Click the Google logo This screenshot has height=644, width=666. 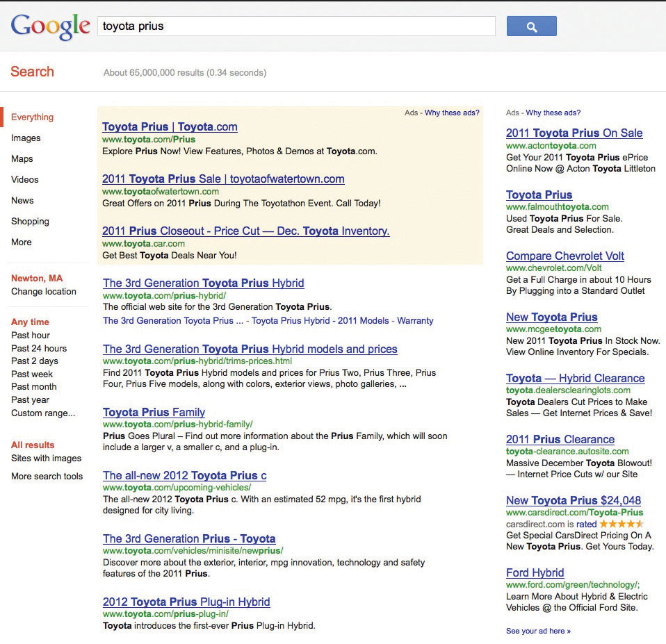(50, 26)
